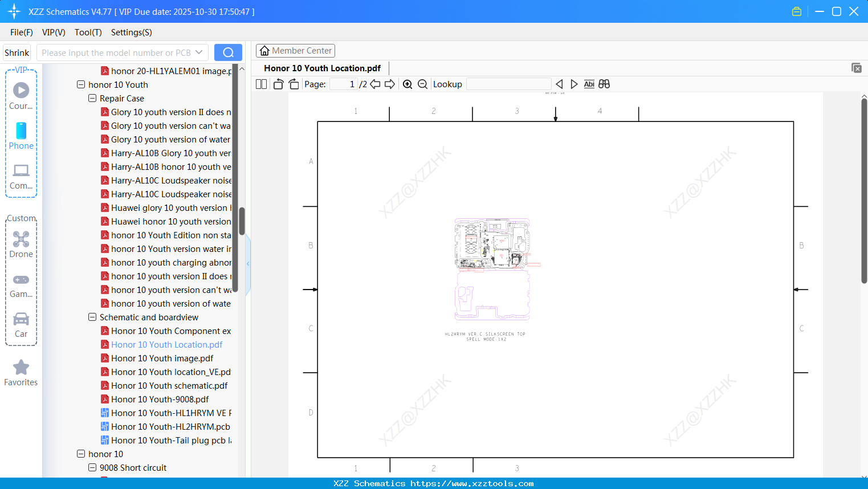The image size is (868, 489).
Task: Click the binoculars search icon
Action: (x=604, y=84)
